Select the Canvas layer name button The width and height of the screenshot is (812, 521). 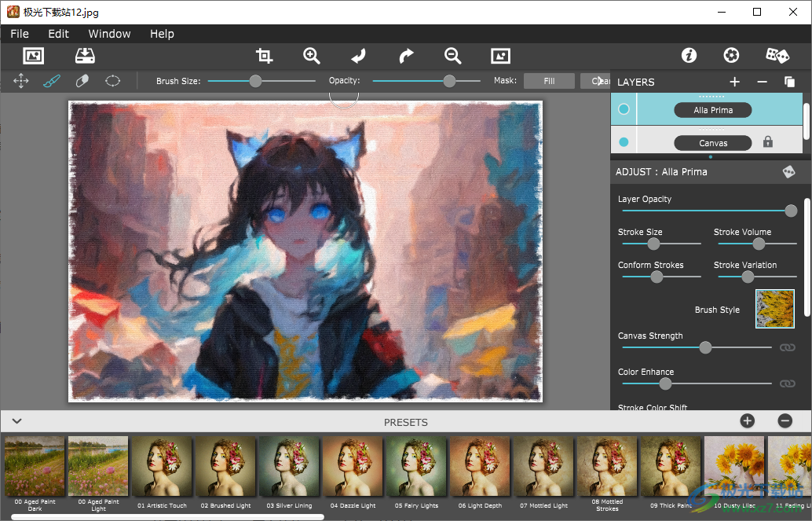(x=711, y=142)
